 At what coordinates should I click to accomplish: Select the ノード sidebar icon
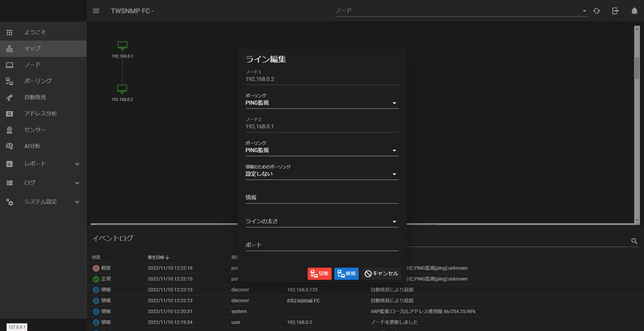click(32, 65)
